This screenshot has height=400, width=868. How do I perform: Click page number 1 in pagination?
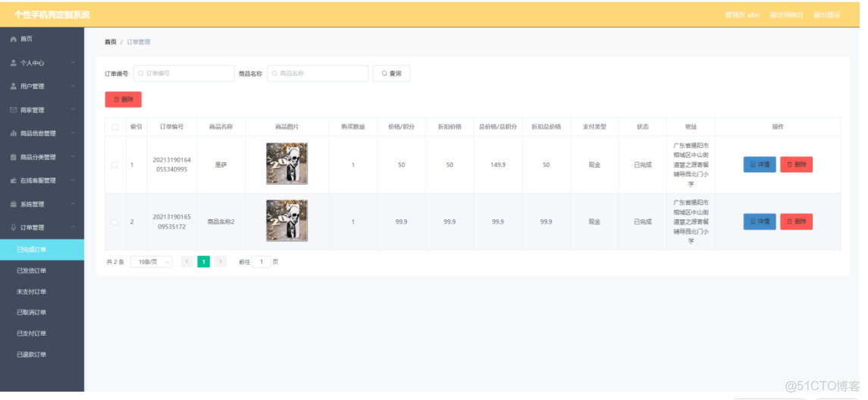[x=204, y=262]
